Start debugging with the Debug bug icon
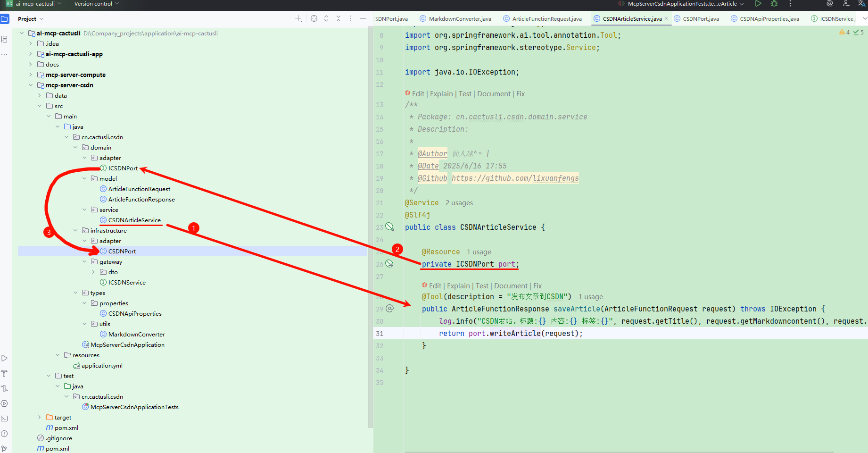 click(x=774, y=4)
